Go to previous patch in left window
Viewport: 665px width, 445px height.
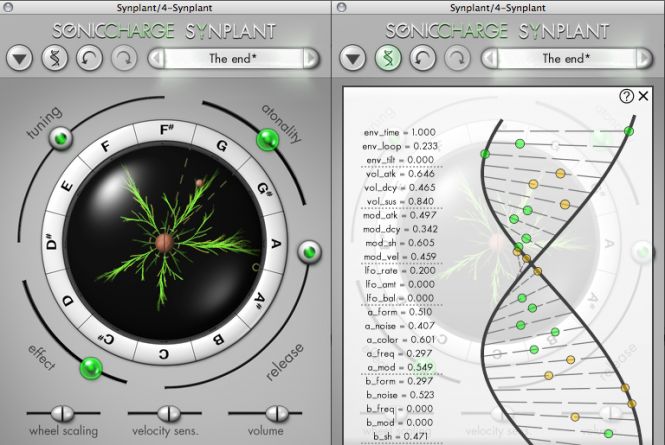(156, 58)
